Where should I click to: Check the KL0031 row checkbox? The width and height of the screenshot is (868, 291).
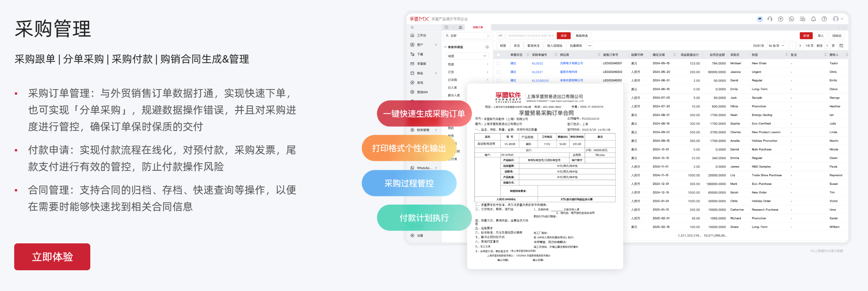click(x=498, y=72)
